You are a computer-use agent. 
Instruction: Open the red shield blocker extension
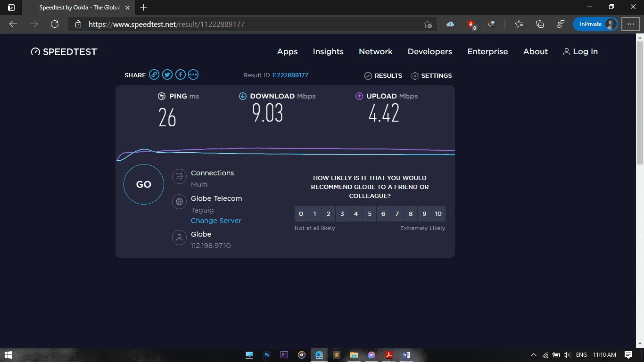471,24
